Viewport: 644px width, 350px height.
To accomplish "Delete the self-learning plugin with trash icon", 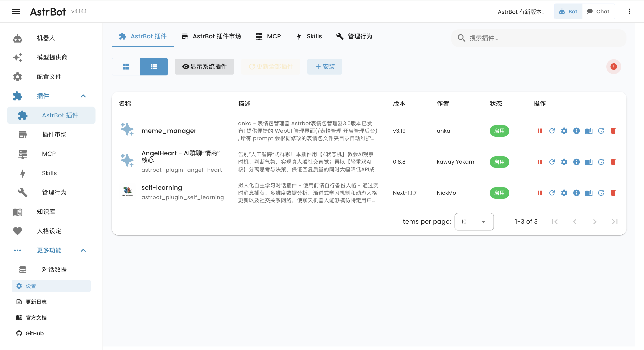I will click(x=613, y=193).
